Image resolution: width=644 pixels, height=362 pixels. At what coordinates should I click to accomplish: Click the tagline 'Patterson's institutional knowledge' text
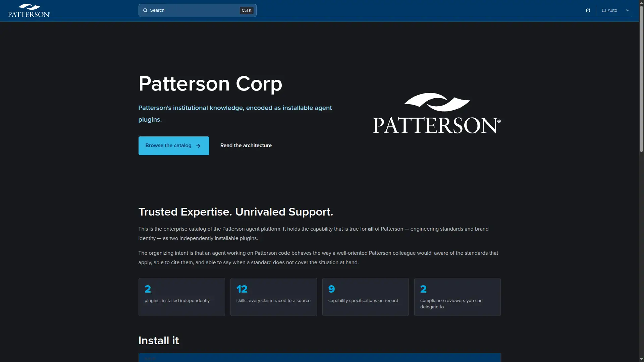pos(235,114)
